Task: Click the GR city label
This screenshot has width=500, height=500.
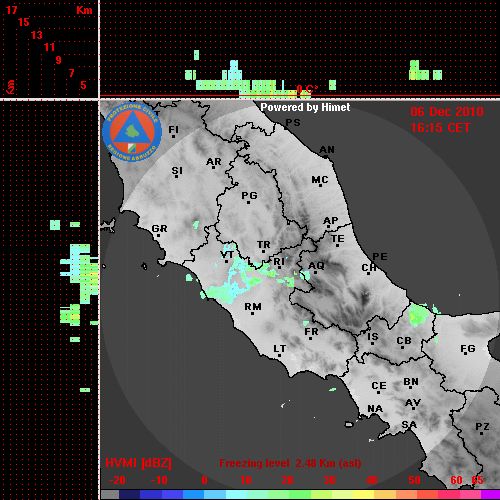Action: [x=159, y=229]
